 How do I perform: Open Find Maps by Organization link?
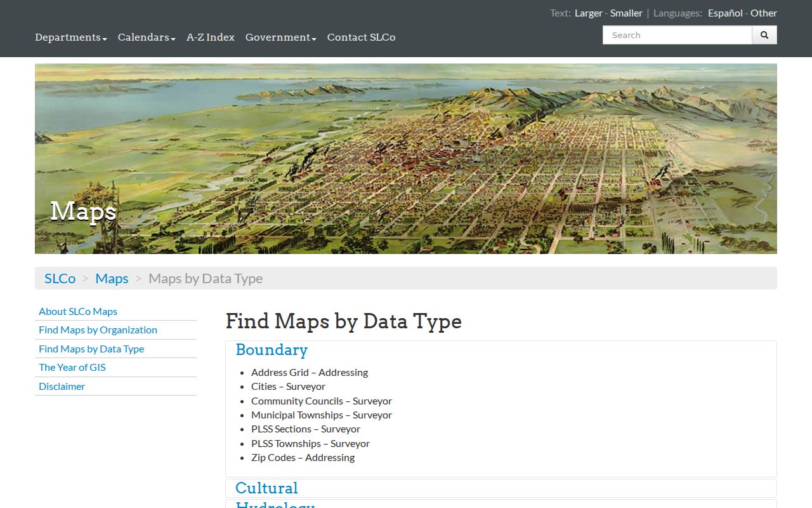click(x=98, y=330)
